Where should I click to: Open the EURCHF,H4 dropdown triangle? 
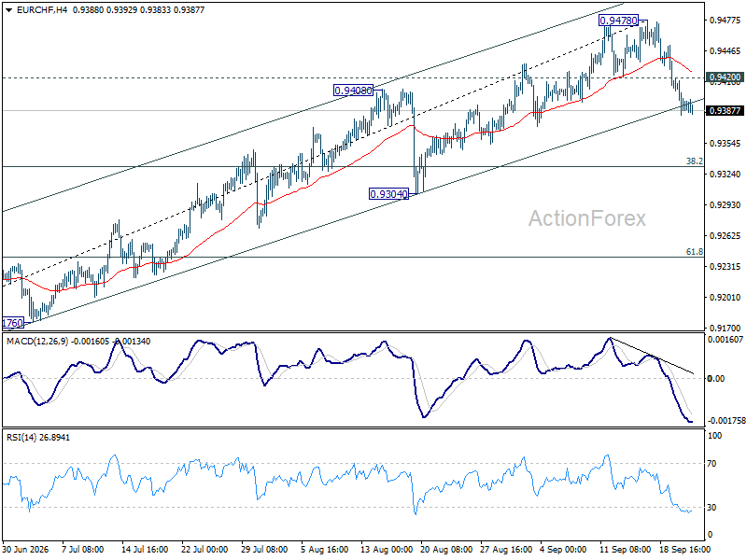point(9,10)
